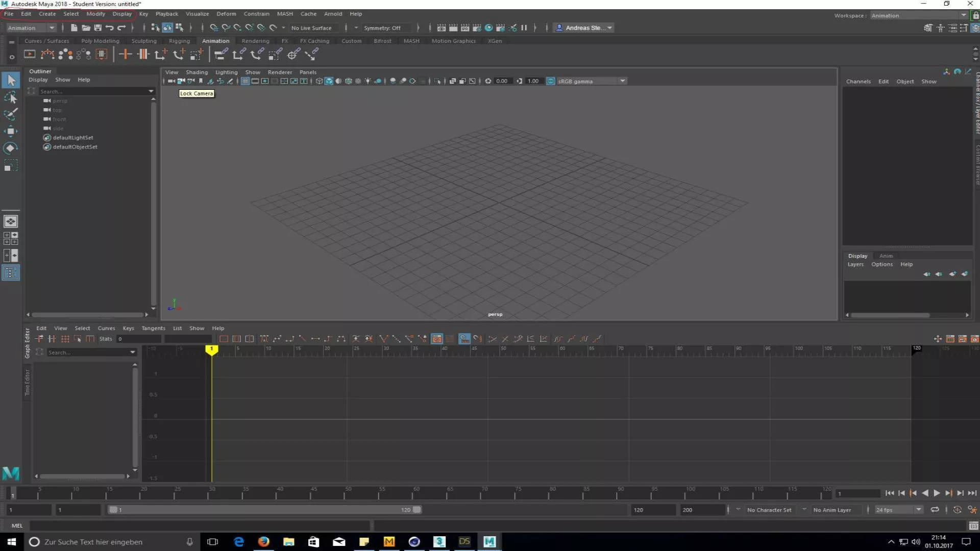Toggle smooth shade all viewport icon

[329, 81]
